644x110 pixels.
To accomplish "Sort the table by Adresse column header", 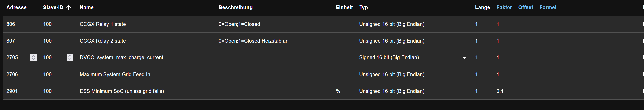I will [x=16, y=7].
